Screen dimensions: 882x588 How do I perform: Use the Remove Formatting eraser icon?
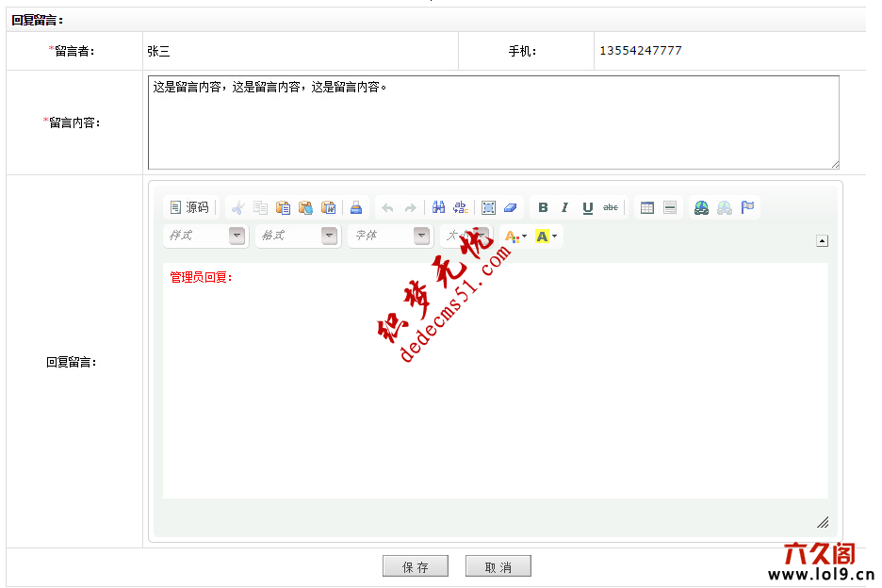coord(510,207)
